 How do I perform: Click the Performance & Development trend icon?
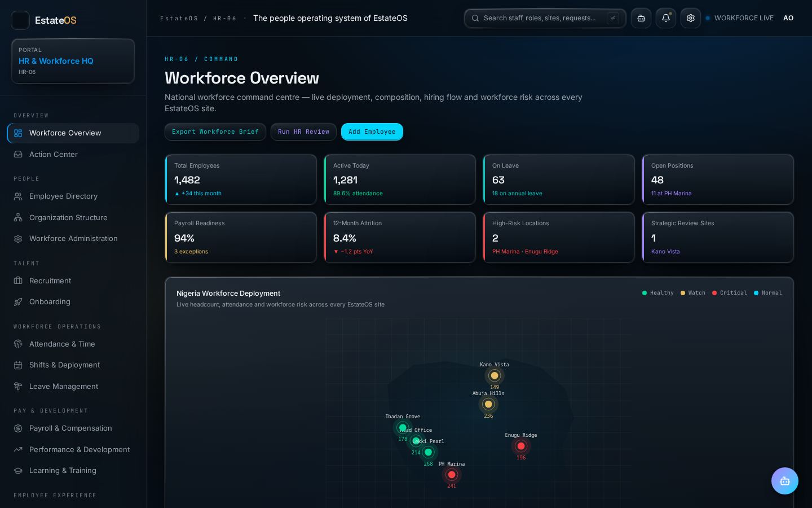(x=18, y=449)
